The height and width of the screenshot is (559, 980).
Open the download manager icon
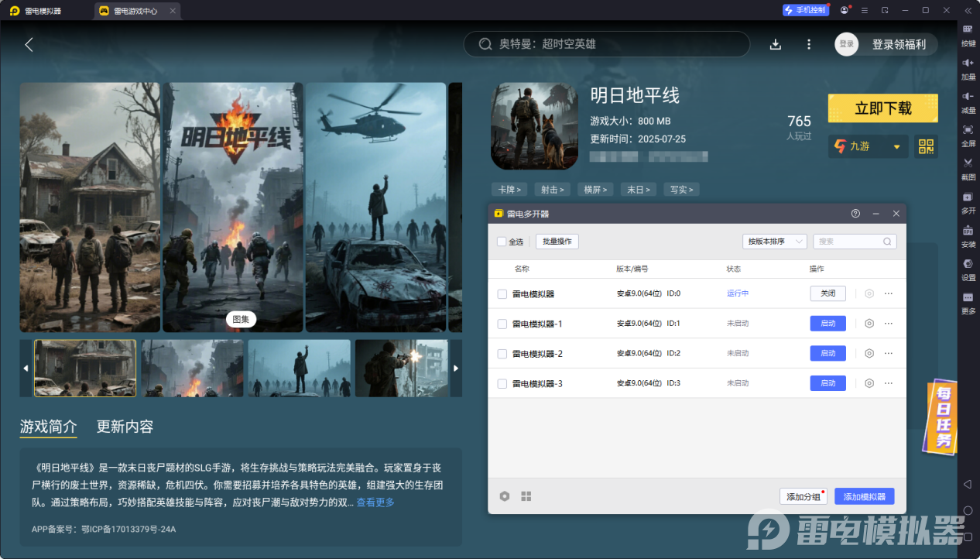click(x=775, y=44)
